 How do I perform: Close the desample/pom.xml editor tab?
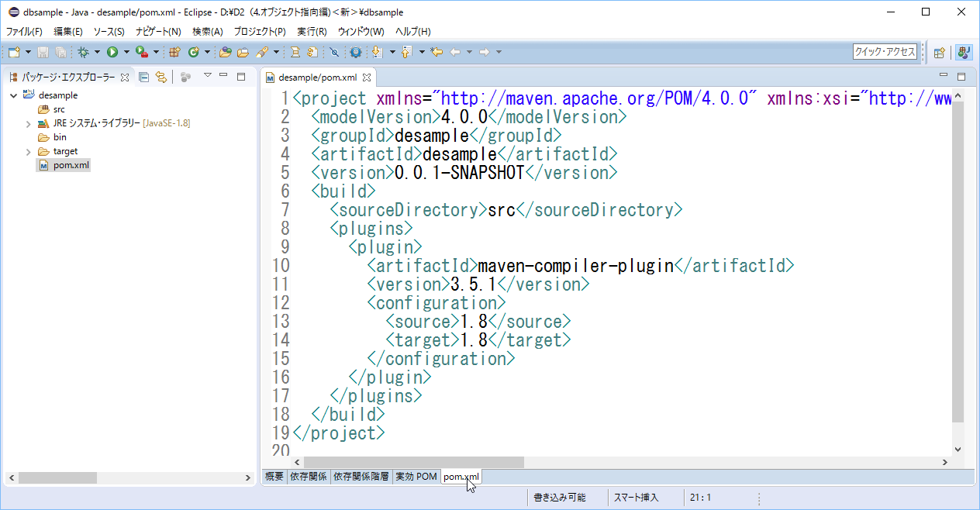(367, 78)
